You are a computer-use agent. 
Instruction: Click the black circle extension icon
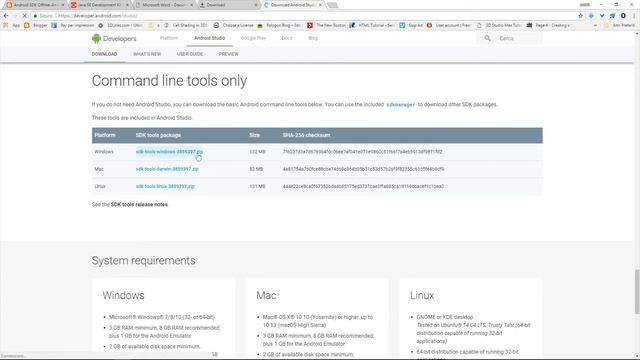click(623, 16)
